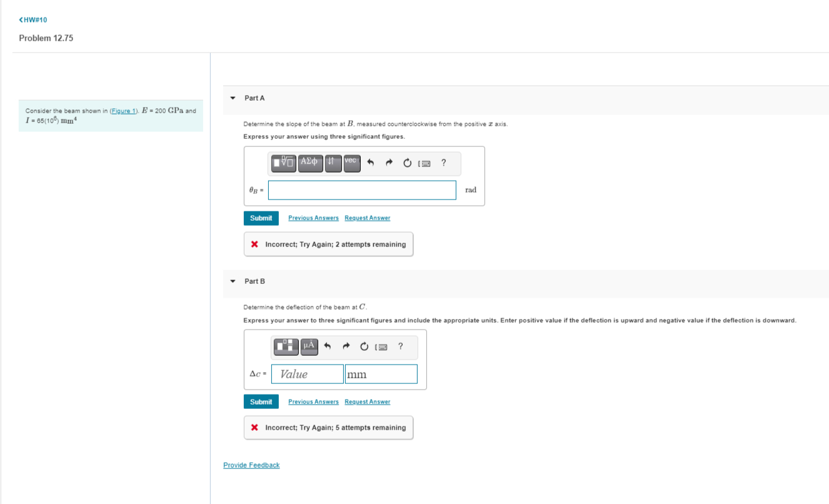Click Request Answer for Part B

point(368,402)
